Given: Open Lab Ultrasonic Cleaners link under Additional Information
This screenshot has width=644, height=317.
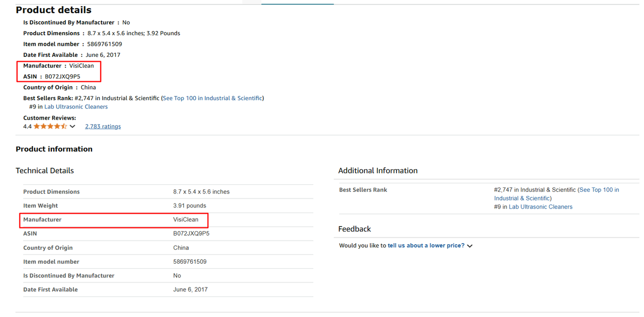Looking at the screenshot, I should click(540, 207).
